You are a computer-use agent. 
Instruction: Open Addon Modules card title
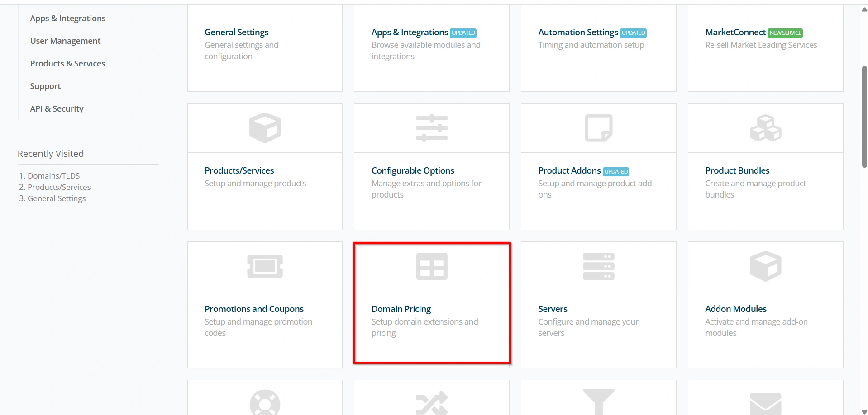point(736,309)
